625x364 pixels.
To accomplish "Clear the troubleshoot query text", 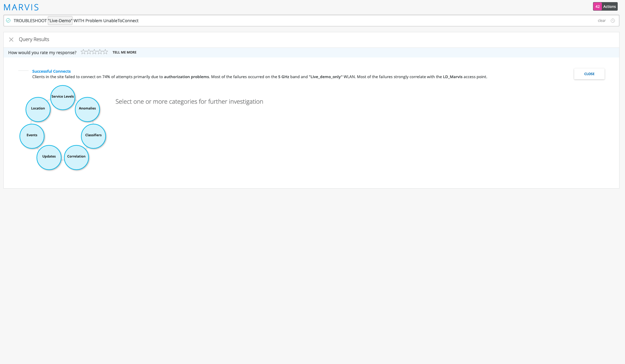I will (602, 21).
